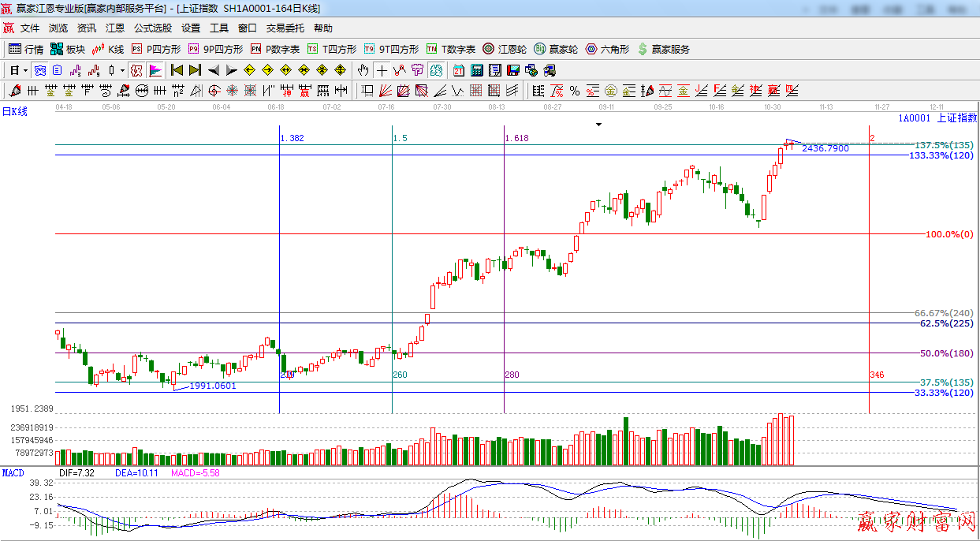Click the P四方形 button
Viewport: 980px width, 541px height.
coord(156,49)
